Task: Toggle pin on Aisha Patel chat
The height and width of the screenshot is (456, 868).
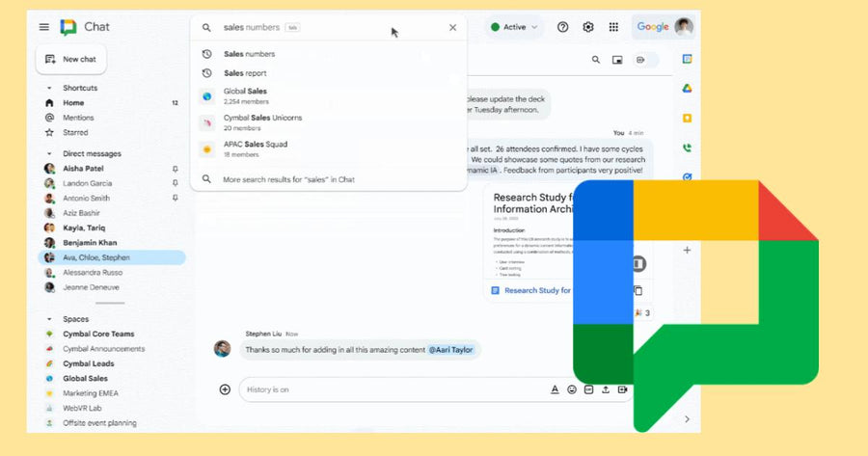Action: [175, 169]
